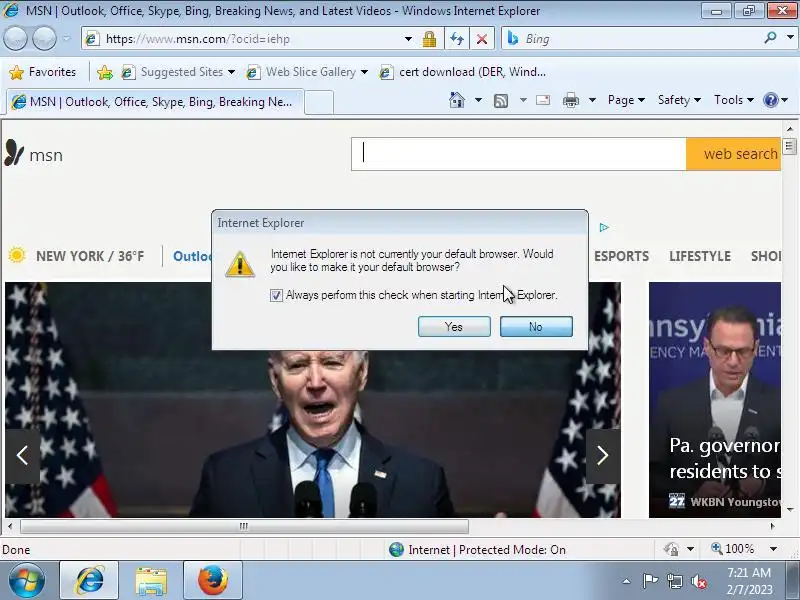
Task: Open the Favorites star button
Action: pos(42,72)
